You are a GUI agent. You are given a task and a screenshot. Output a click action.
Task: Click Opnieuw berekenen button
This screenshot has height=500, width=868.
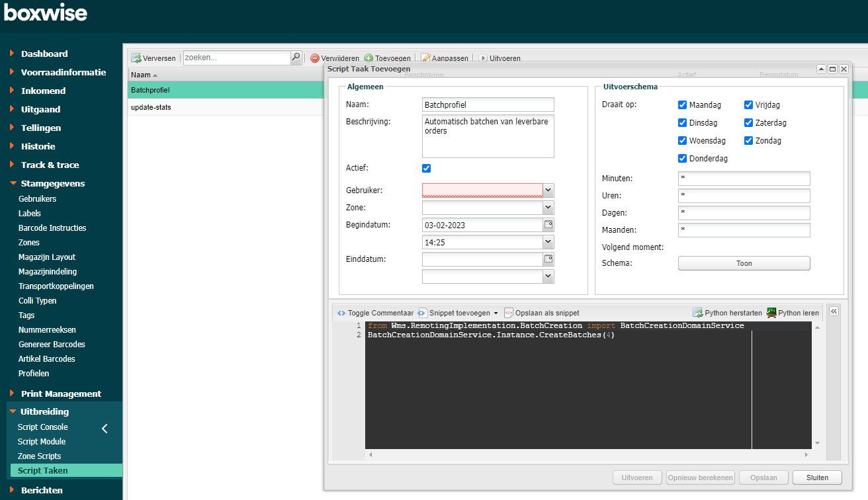tap(701, 478)
